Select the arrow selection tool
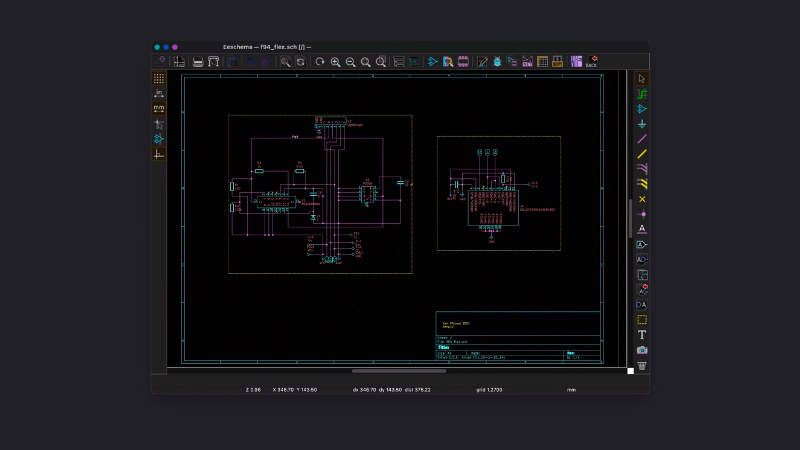This screenshot has width=800, height=450. pyautogui.click(x=642, y=78)
